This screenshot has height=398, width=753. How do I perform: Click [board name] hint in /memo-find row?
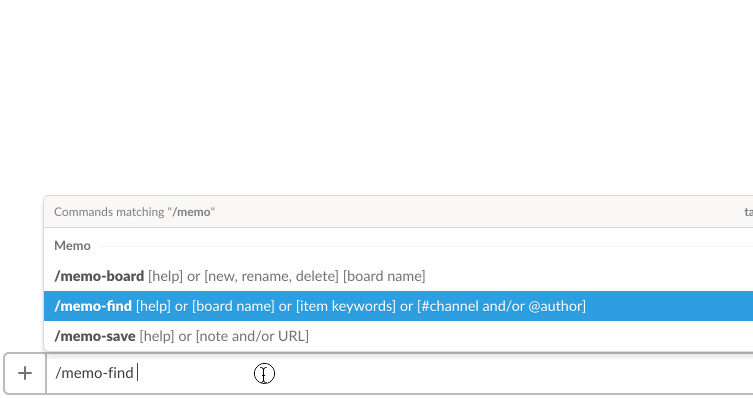point(233,306)
